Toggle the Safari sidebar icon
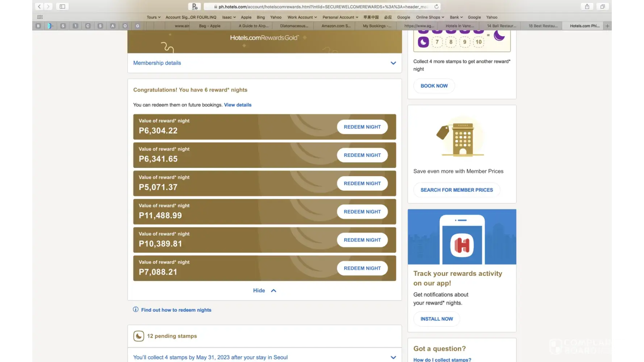 62,7
